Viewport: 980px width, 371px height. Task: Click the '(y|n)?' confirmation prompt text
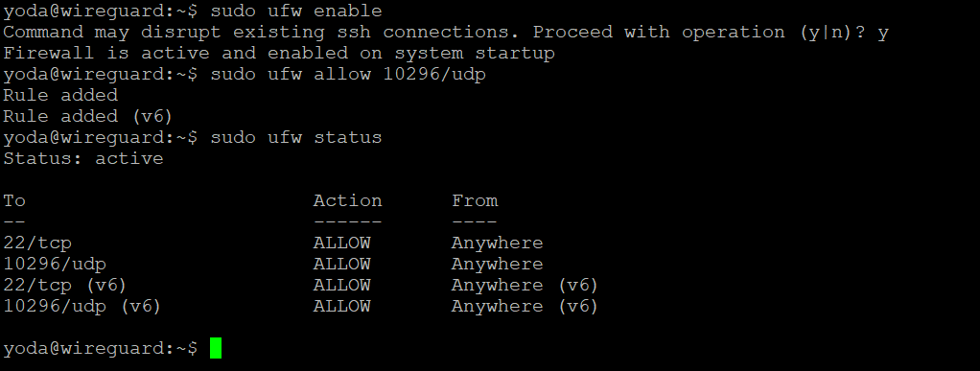833,33
